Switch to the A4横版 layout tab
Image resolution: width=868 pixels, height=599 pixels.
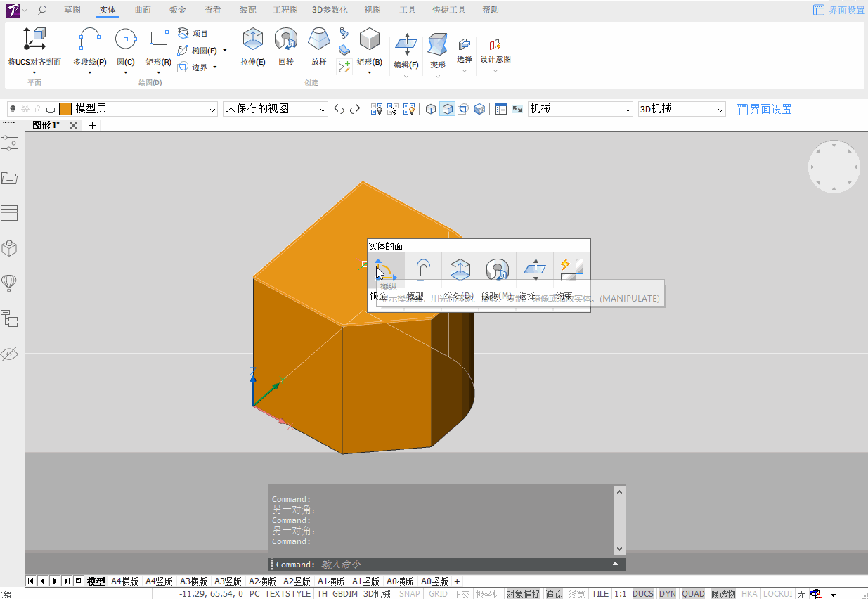pos(125,581)
